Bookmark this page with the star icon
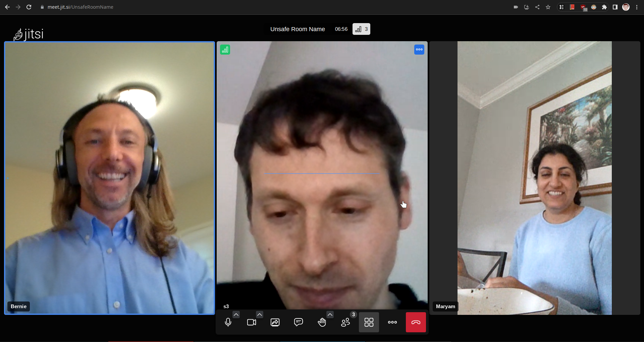 click(x=548, y=7)
